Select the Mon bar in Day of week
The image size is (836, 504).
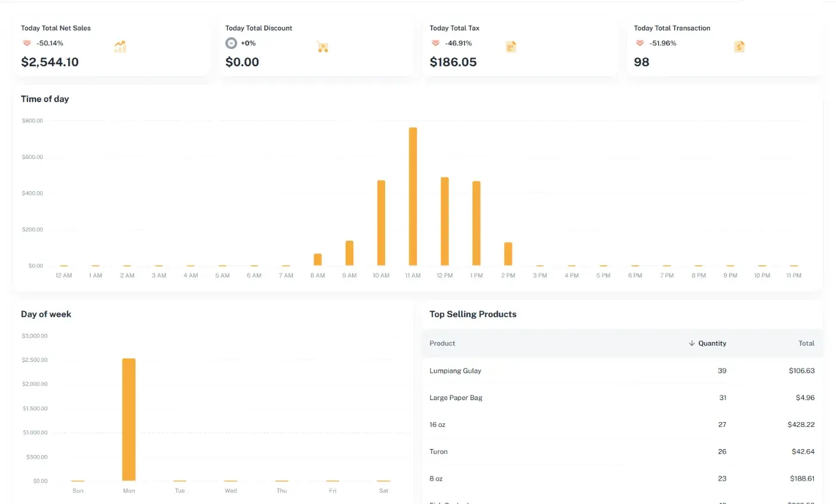tap(129, 420)
